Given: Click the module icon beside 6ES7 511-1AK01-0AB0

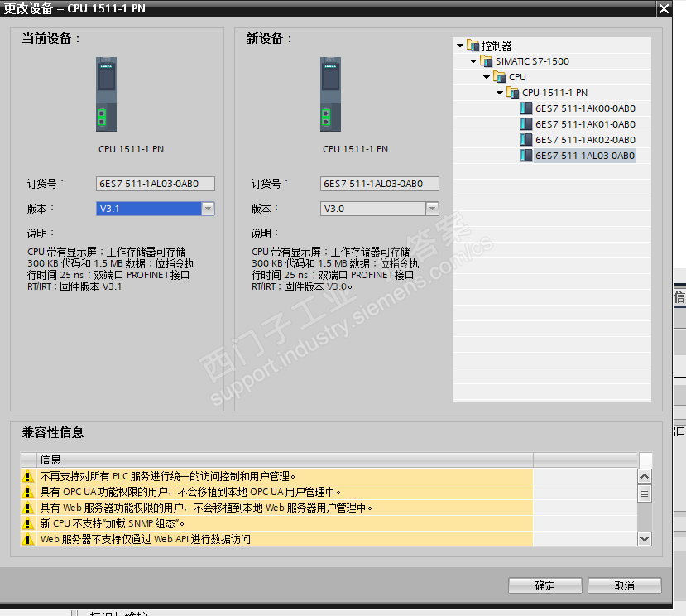Looking at the screenshot, I should pyautogui.click(x=525, y=124).
